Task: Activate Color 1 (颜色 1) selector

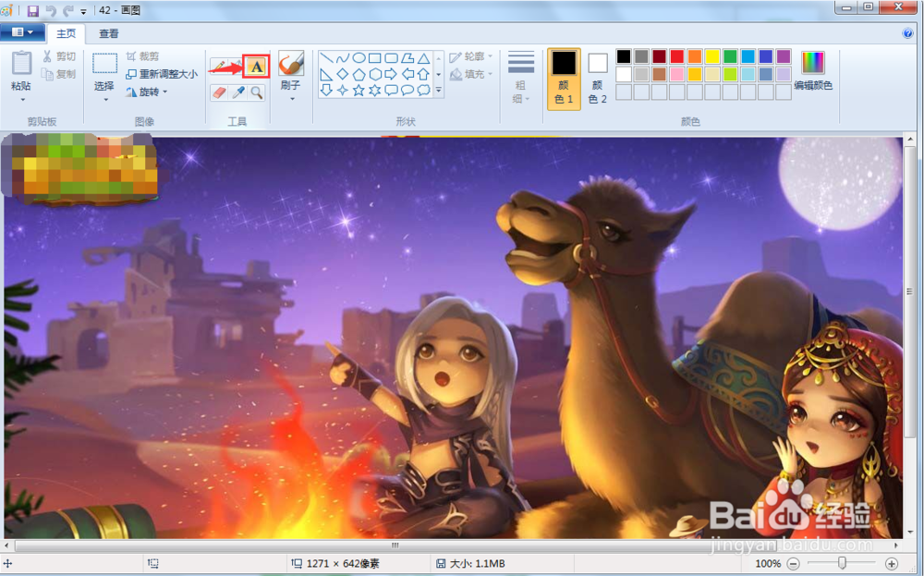Action: point(564,79)
